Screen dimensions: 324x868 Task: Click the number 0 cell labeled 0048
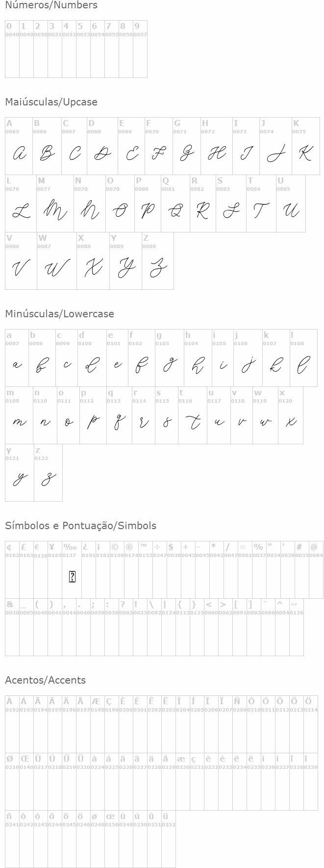coord(12,49)
